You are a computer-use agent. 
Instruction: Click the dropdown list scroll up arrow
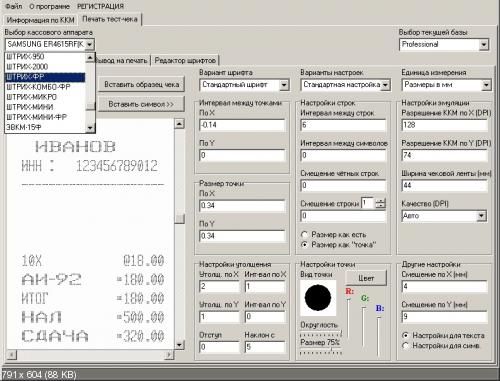click(x=90, y=58)
